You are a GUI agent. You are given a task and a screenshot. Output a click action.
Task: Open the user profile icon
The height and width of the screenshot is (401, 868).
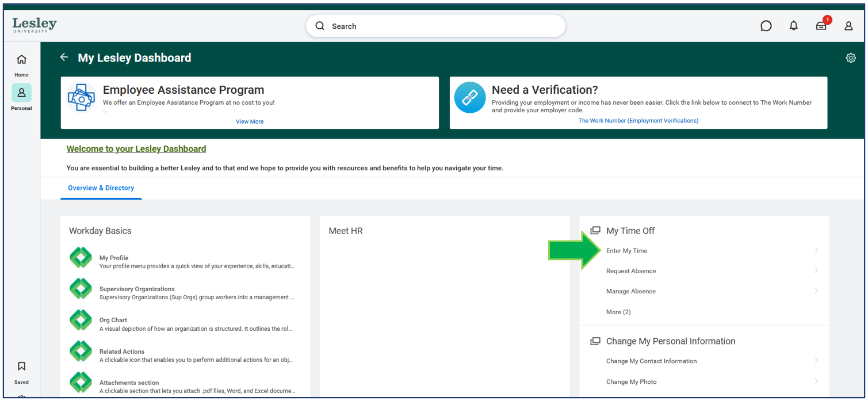[848, 26]
